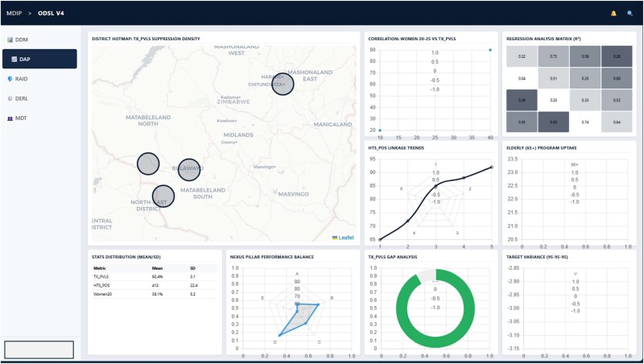This screenshot has height=364, width=644.
Task: Select the DAP sidebar menu item
Action: click(39, 59)
